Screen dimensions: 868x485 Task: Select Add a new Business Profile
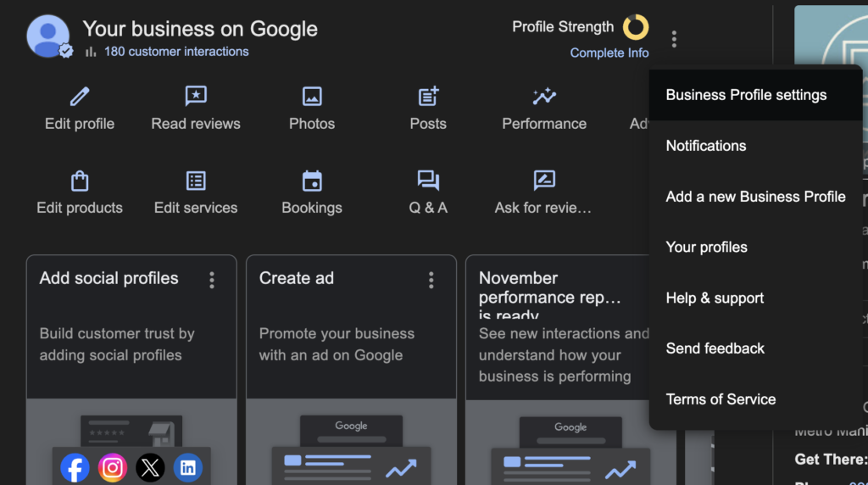pyautogui.click(x=755, y=197)
